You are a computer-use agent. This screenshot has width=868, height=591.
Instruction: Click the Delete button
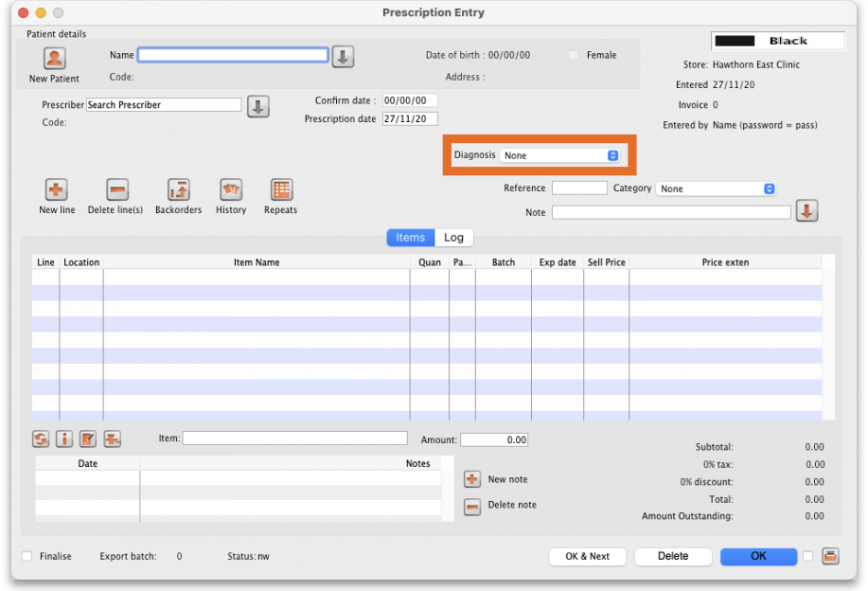[673, 557]
